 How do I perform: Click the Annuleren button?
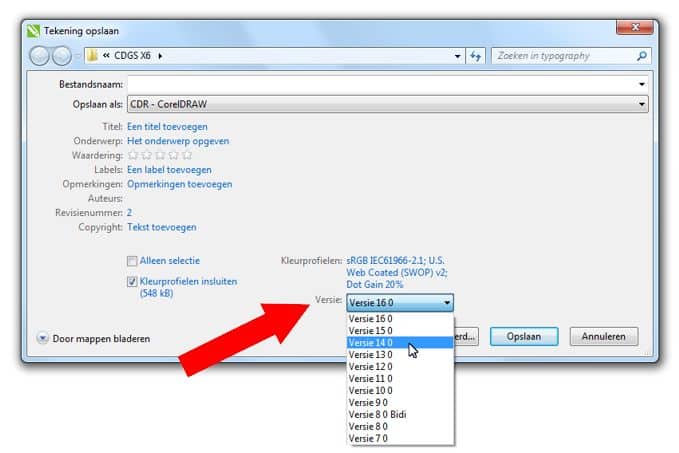click(x=603, y=337)
